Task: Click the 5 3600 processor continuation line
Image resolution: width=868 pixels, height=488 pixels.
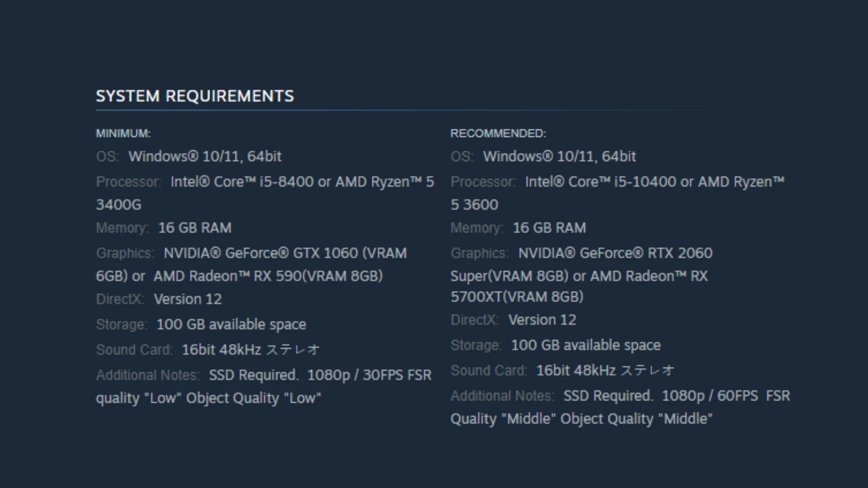Action: tap(474, 205)
